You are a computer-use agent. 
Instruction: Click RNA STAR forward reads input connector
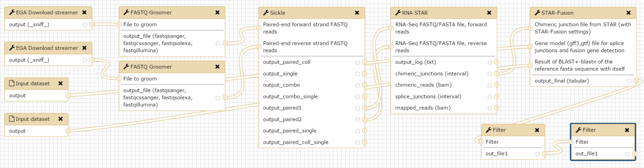point(391,28)
